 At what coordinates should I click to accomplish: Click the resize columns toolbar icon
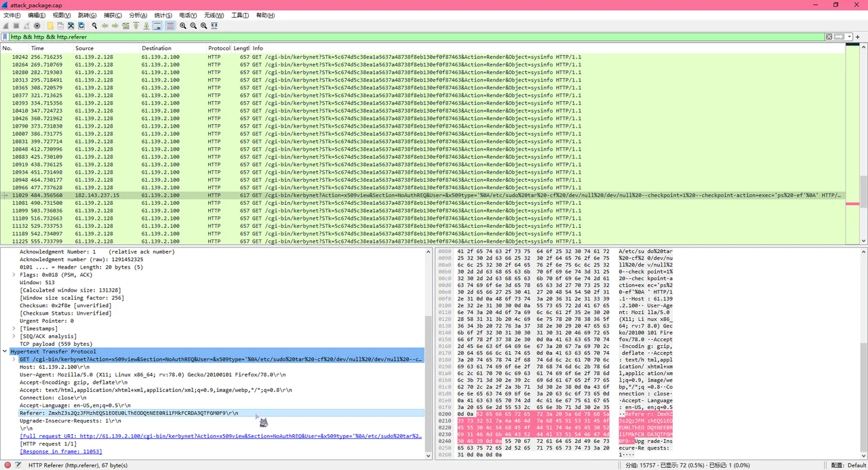[x=214, y=26]
